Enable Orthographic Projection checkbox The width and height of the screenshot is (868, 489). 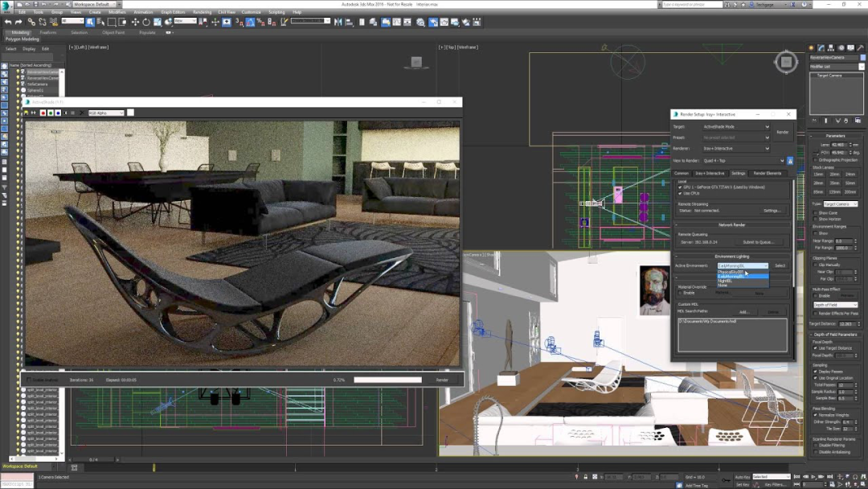[x=816, y=159]
